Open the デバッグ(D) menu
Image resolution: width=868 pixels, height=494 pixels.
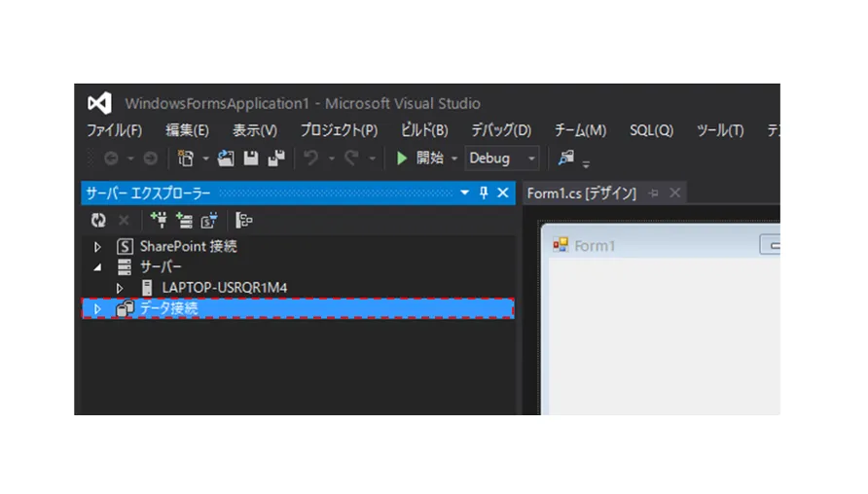[501, 130]
